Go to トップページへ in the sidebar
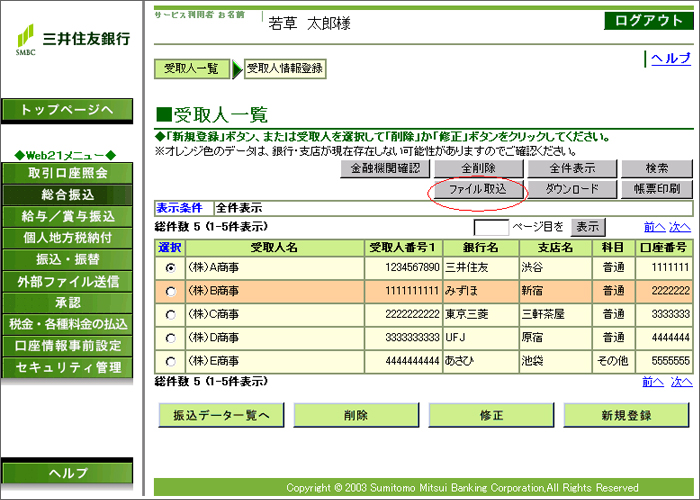Viewport: 700px width, 500px height. (67, 110)
